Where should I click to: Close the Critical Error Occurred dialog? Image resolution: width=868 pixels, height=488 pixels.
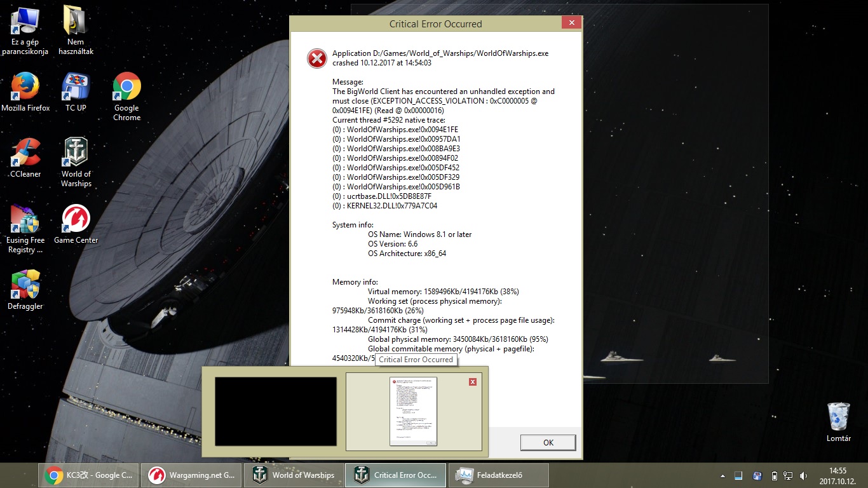coord(571,23)
